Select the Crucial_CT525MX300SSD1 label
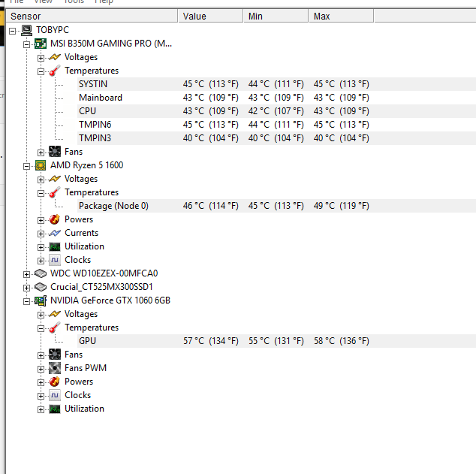 (x=101, y=287)
